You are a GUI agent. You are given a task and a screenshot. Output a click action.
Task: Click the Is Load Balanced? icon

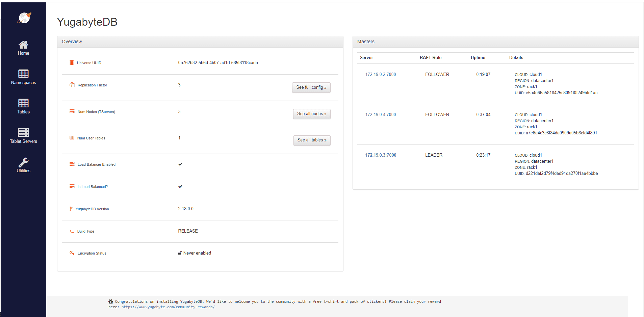click(x=72, y=186)
